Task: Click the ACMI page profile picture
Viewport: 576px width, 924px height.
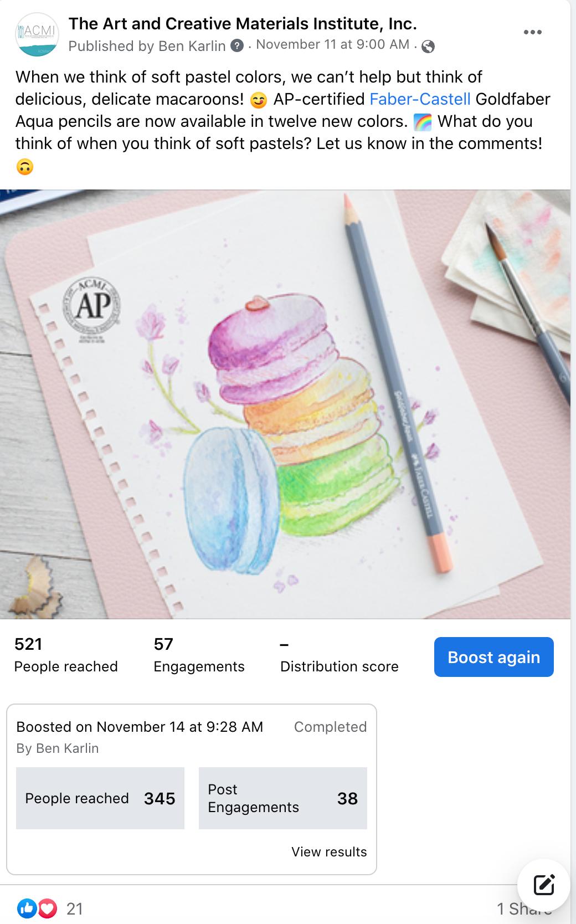Action: click(37, 34)
